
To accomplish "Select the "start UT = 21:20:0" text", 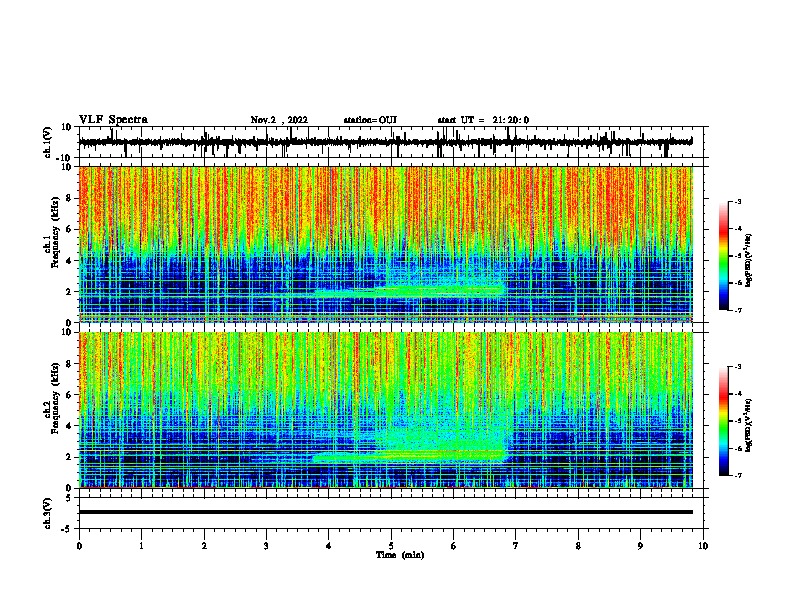I will (483, 120).
